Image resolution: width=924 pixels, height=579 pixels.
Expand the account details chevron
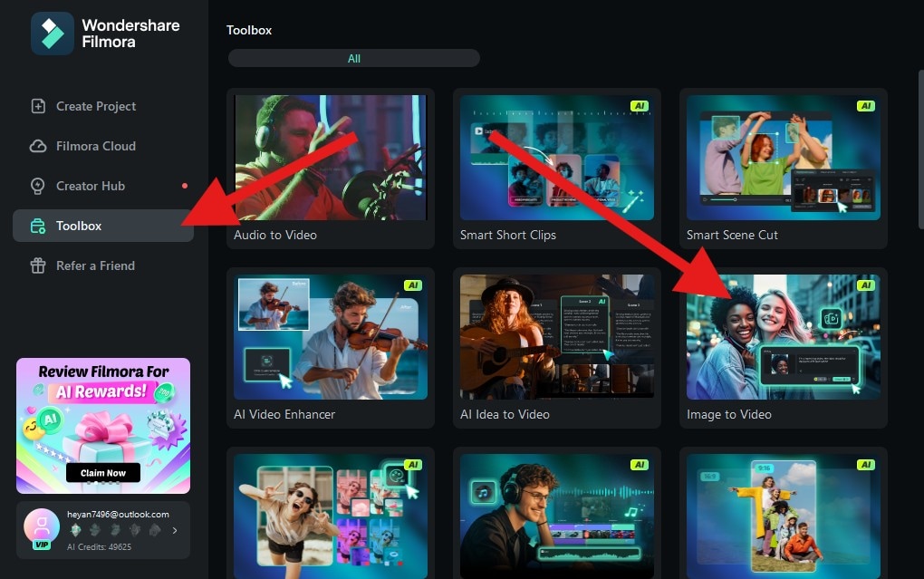[175, 530]
